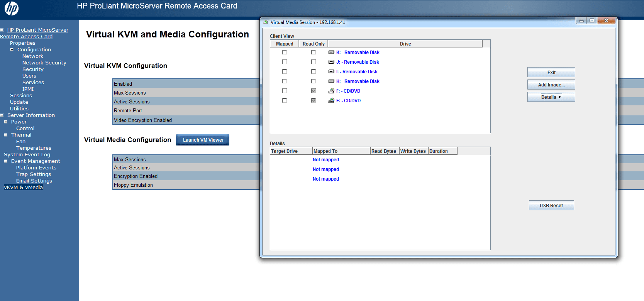Open the Utilities page
644x301 pixels.
tap(19, 108)
